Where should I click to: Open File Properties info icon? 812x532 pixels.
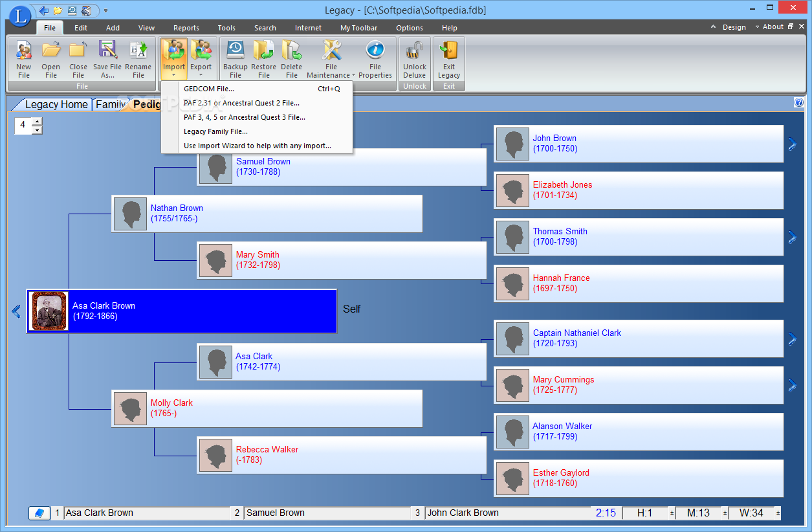point(375,50)
